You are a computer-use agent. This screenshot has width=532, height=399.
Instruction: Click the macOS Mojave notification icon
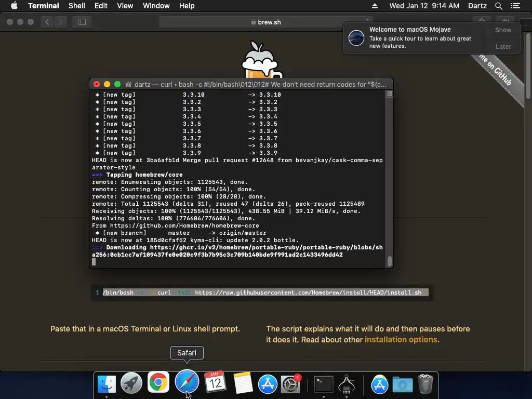tap(356, 37)
